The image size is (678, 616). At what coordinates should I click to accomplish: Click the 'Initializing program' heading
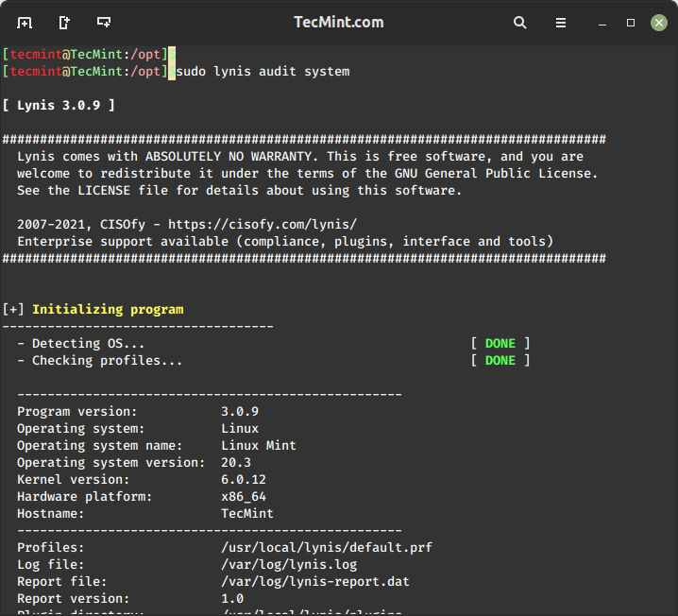[x=108, y=310]
